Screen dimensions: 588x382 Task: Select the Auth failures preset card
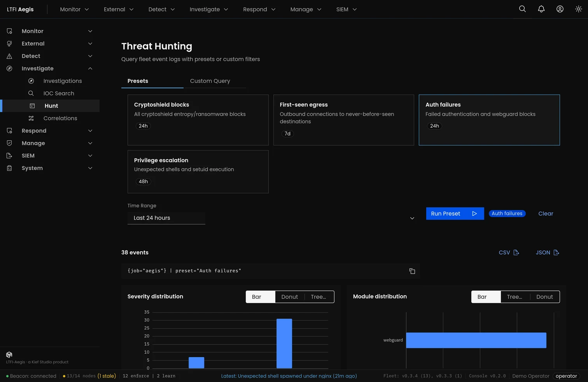pyautogui.click(x=489, y=120)
